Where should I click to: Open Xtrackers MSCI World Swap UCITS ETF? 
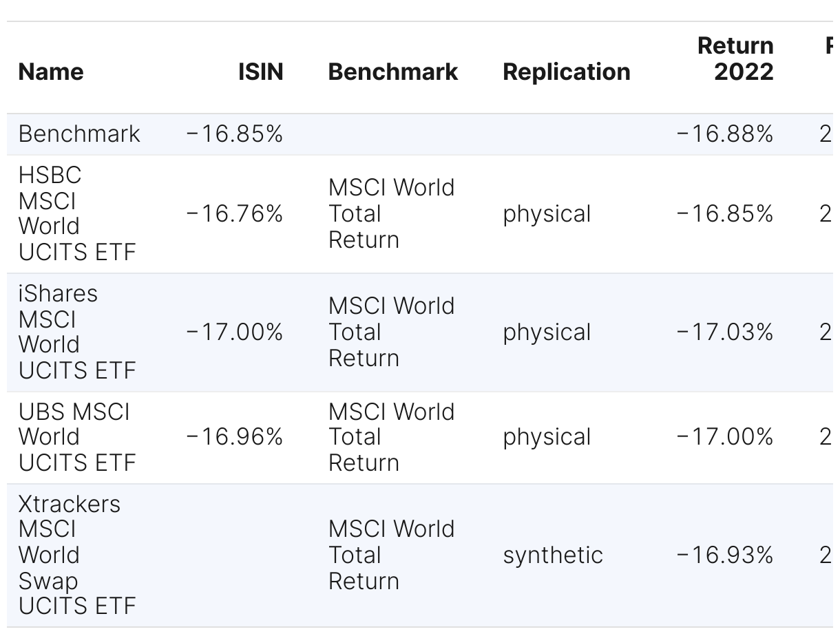point(77,555)
